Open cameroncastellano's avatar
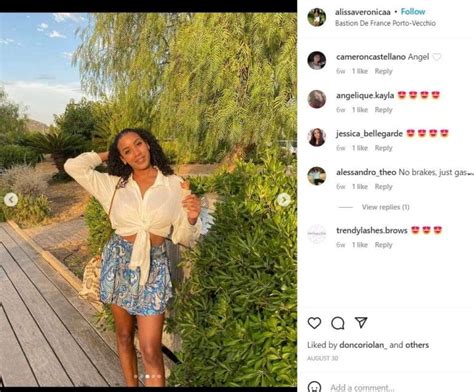 pos(317,61)
